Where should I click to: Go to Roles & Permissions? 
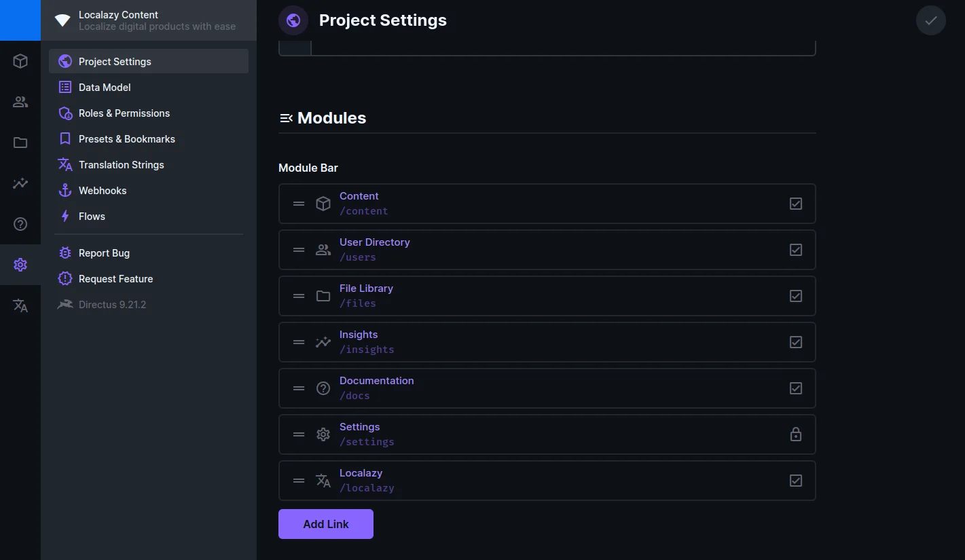pyautogui.click(x=124, y=113)
